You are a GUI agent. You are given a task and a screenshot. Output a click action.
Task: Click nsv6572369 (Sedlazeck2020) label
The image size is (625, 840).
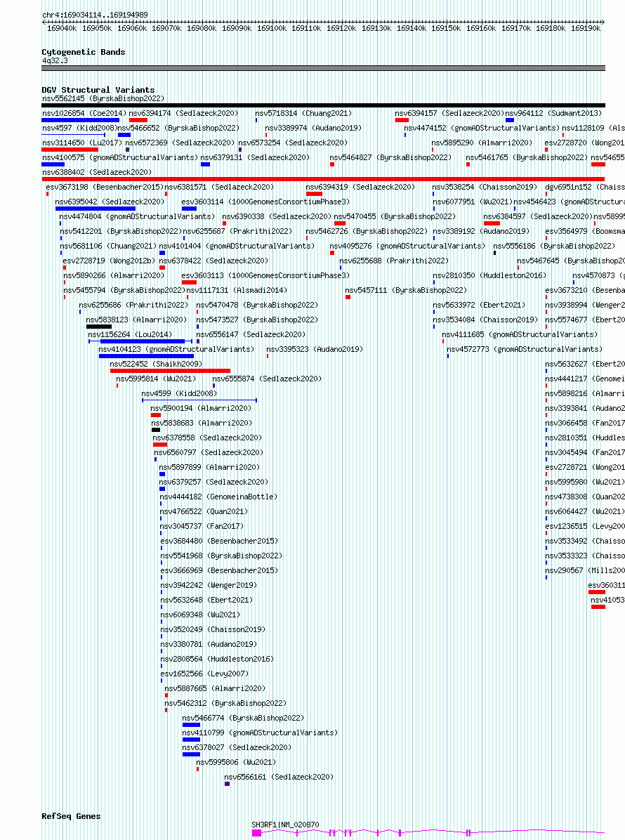tap(180, 143)
